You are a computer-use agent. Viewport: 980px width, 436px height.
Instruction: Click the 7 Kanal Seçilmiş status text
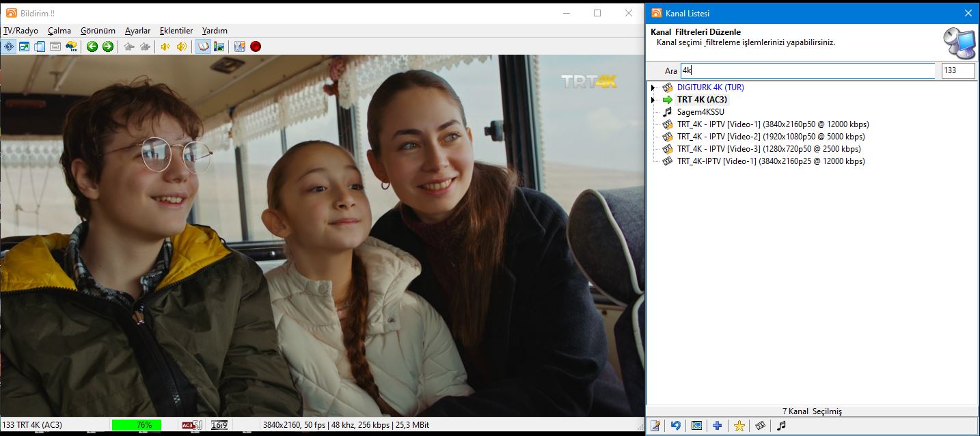pos(812,411)
